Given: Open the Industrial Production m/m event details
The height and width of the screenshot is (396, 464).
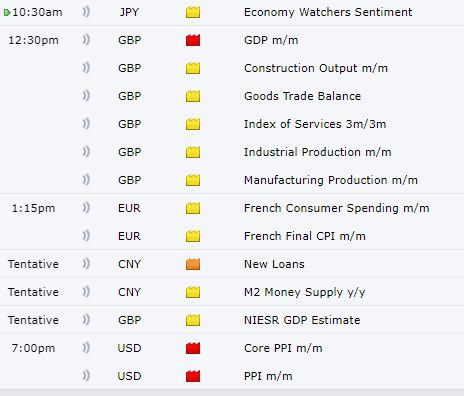Looking at the screenshot, I should coord(318,152).
